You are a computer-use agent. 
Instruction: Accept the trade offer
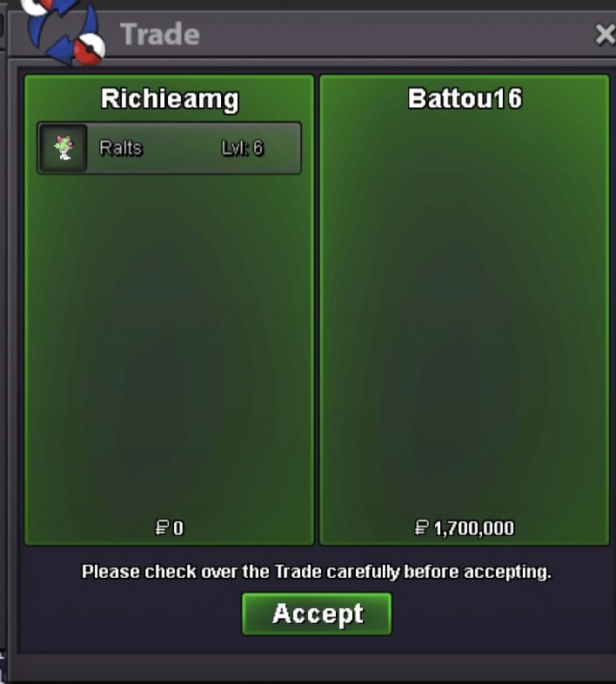click(x=317, y=614)
